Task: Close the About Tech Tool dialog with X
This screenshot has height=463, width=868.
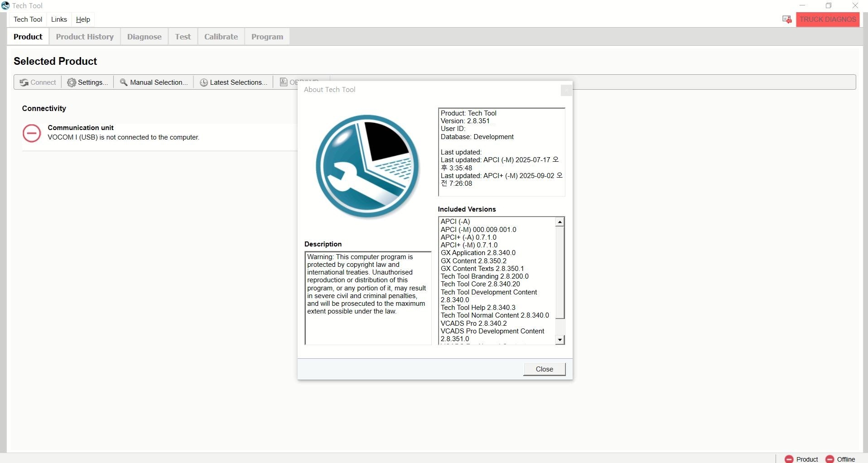Action: pyautogui.click(x=566, y=90)
